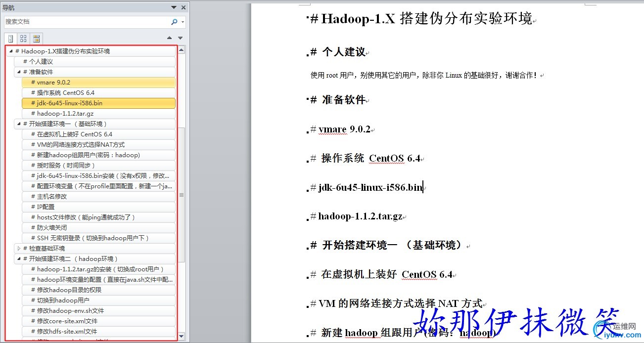Select 修改hadoop目录的权限 navigation row
The height and width of the screenshot is (343, 644).
point(98,290)
